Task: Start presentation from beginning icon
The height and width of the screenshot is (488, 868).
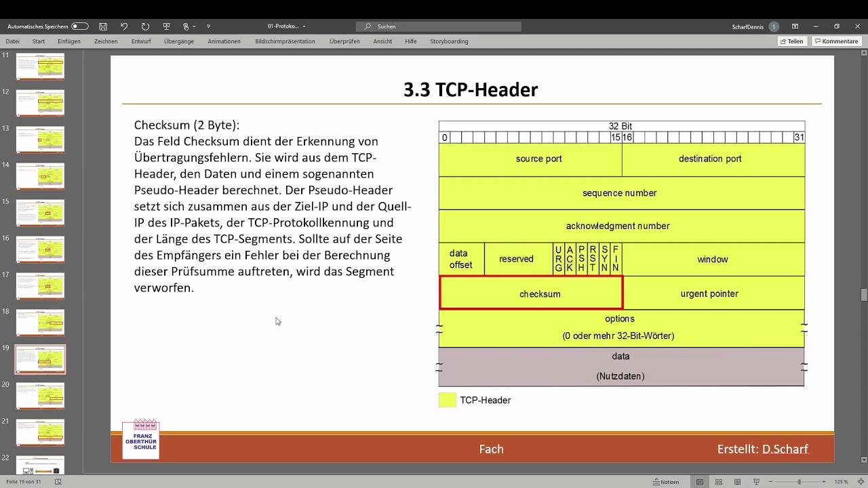Action: (166, 26)
